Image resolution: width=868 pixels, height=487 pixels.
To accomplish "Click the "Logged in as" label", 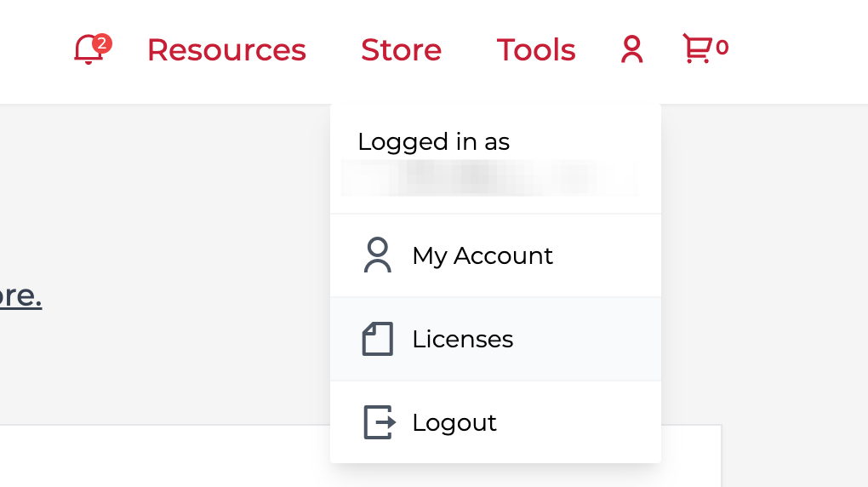I will pos(433,141).
